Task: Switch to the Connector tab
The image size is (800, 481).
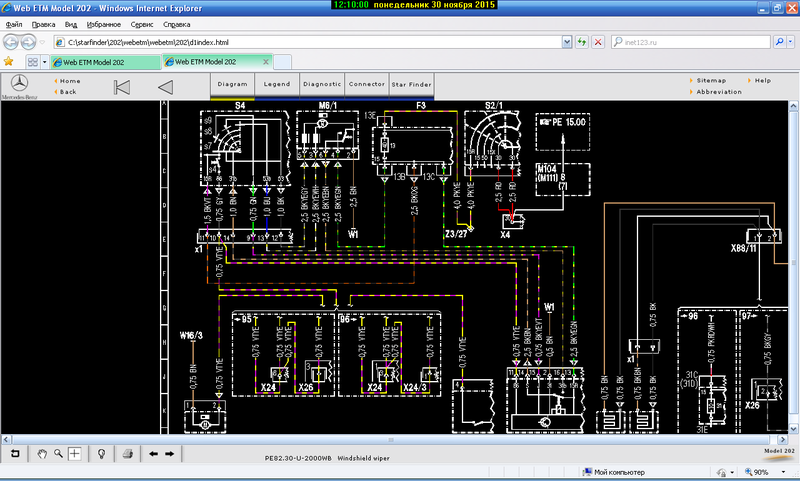Action: click(x=367, y=85)
